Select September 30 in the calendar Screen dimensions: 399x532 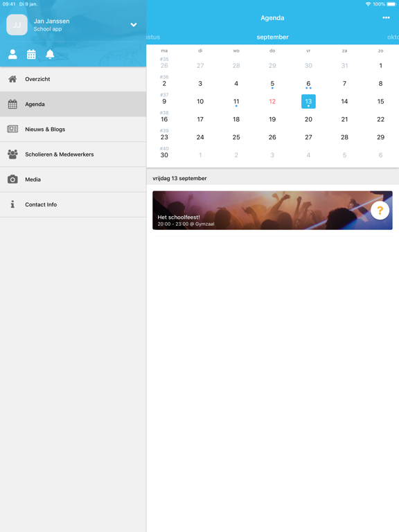(164, 155)
